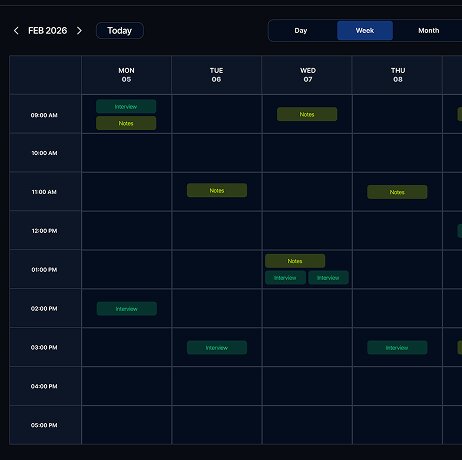Switch to Day view

click(x=301, y=31)
